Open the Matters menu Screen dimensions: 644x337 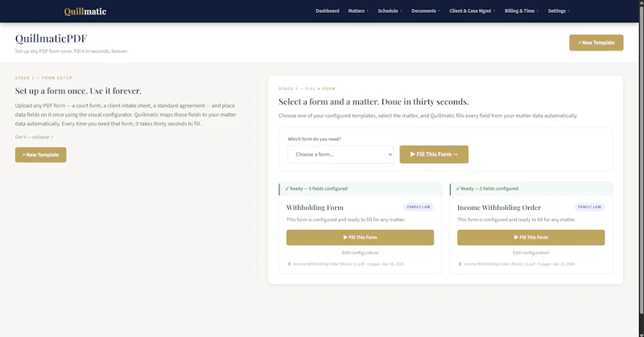[x=358, y=11]
